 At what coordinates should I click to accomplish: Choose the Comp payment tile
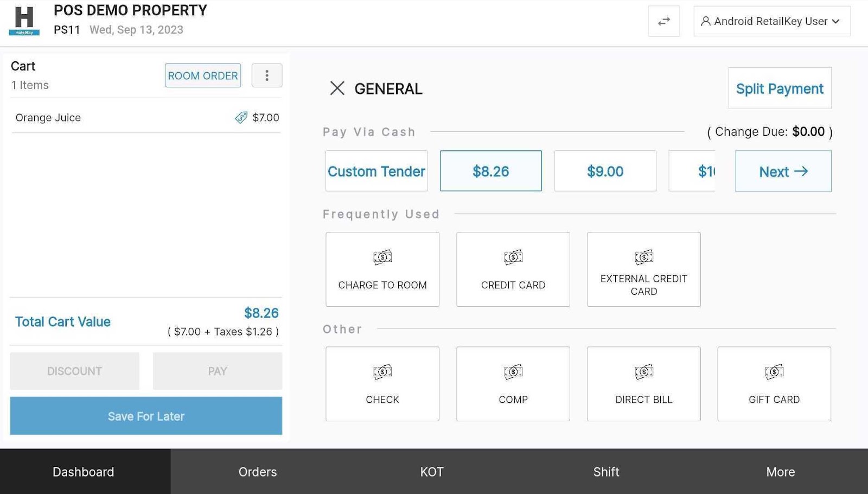coord(513,384)
